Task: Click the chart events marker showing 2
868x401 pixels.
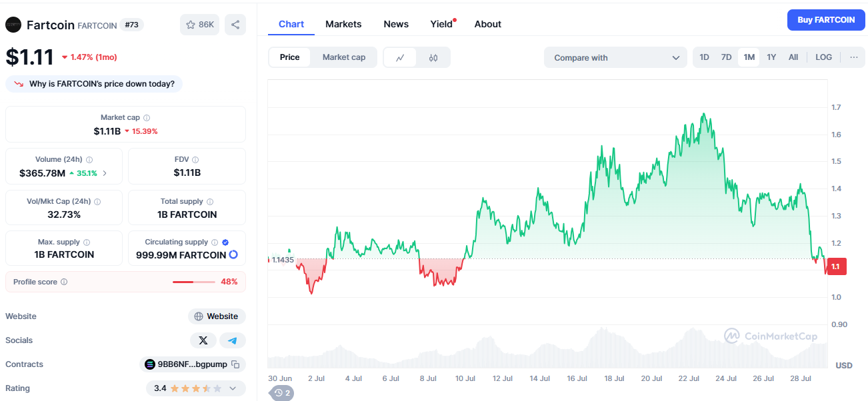Action: [x=283, y=393]
